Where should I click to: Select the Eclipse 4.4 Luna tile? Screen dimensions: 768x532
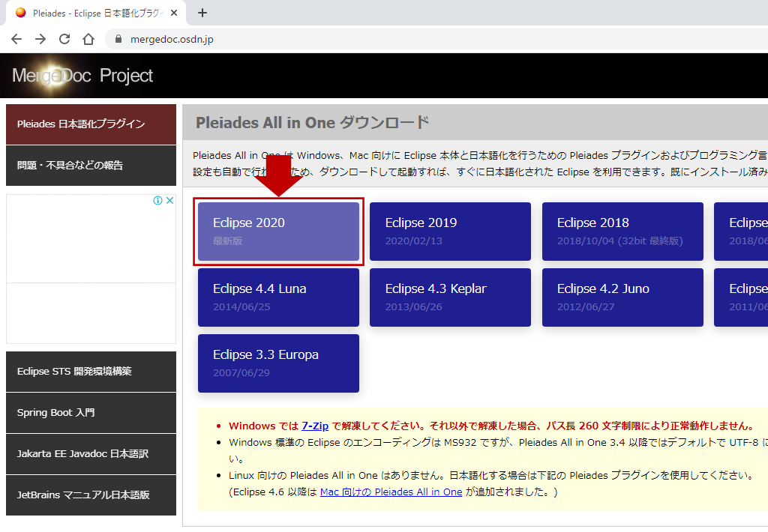(278, 297)
